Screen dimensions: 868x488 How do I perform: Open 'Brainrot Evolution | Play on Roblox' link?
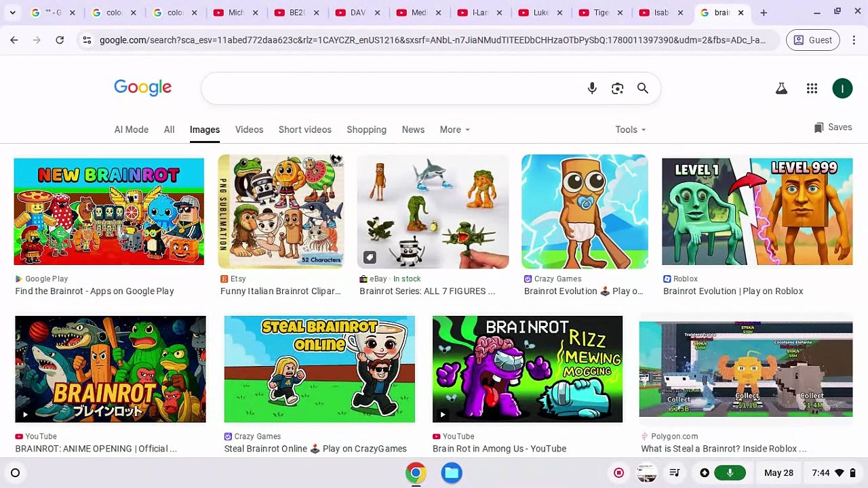click(733, 291)
